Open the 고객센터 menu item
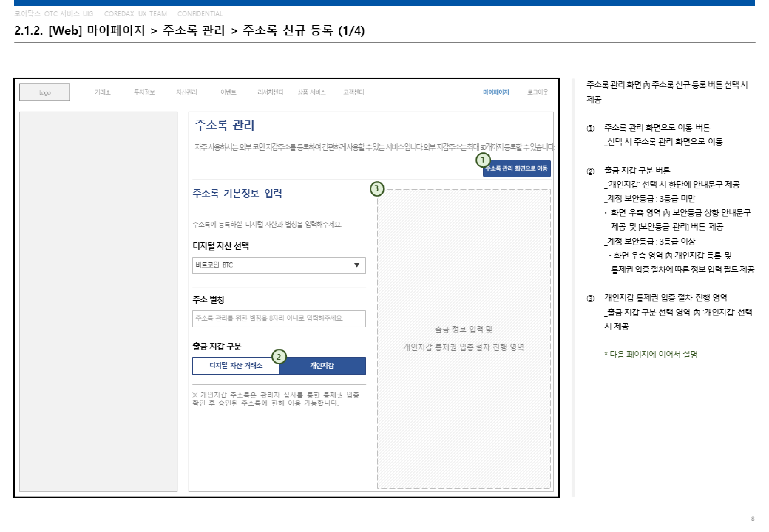 point(354,92)
